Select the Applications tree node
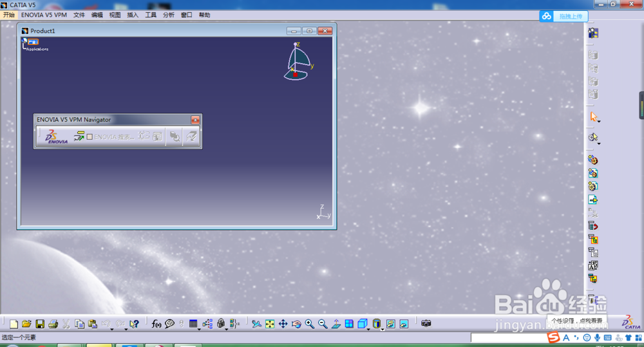This screenshot has height=347, width=644. pos(37,49)
